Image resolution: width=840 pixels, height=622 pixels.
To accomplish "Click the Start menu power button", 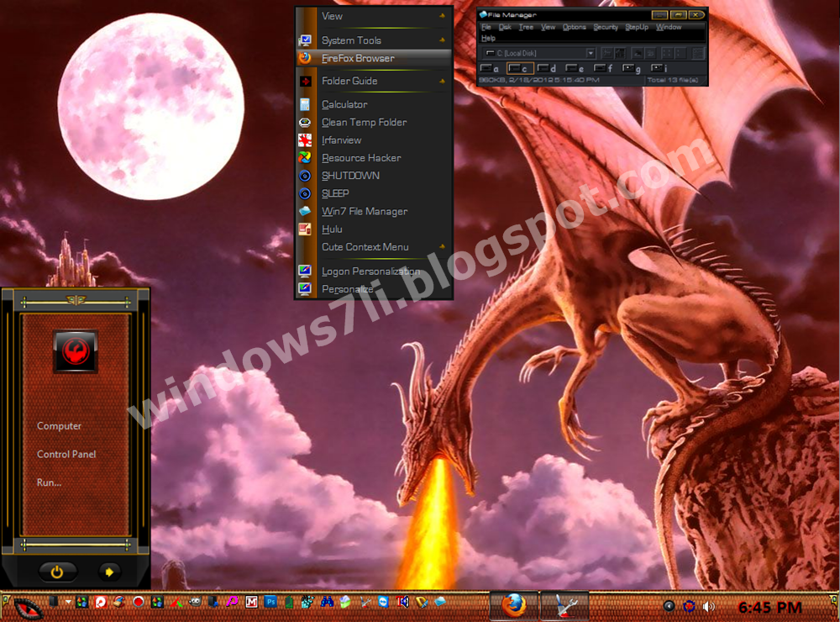I will coord(57,572).
